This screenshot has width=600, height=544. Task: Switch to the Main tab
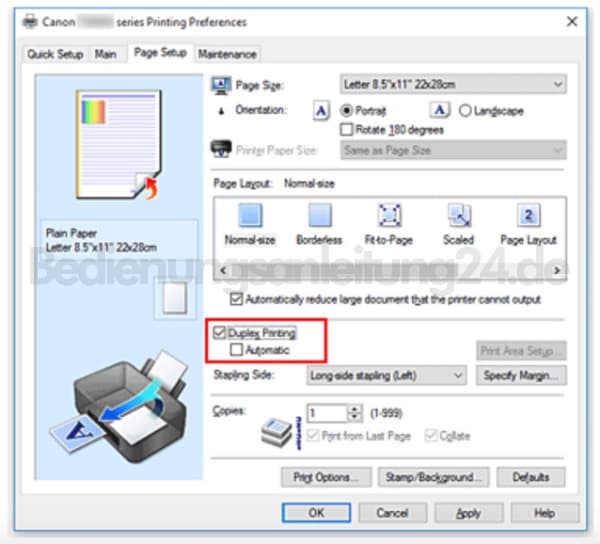coord(106,54)
